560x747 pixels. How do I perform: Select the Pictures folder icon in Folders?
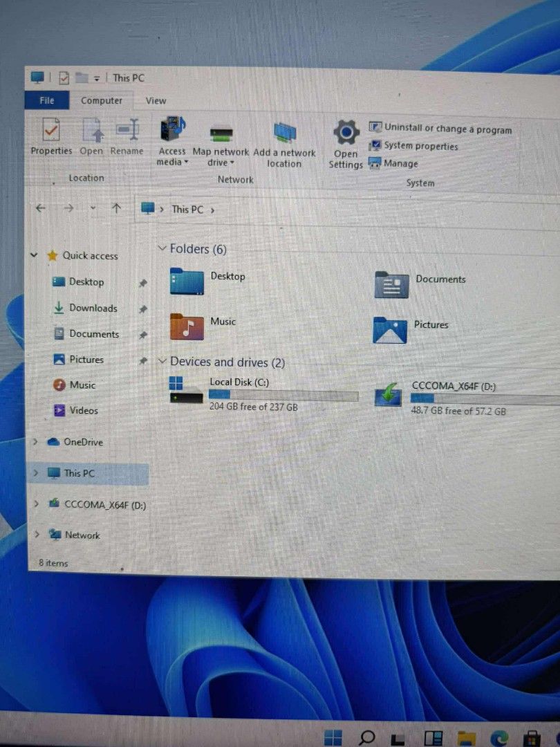pos(390,330)
